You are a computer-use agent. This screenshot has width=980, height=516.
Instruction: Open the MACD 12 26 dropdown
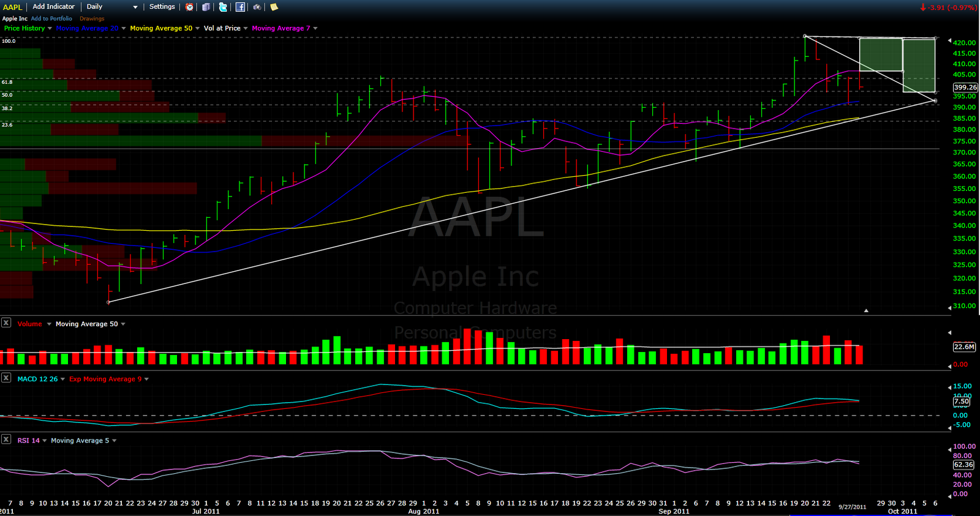[62, 379]
